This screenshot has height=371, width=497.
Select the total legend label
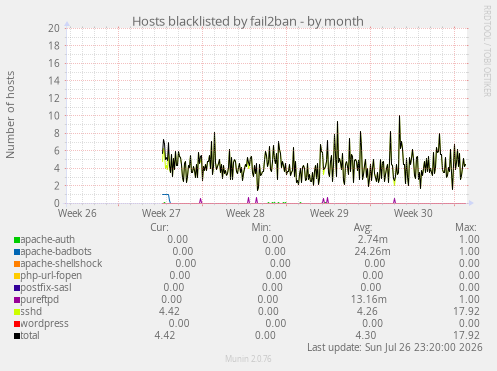pyautogui.click(x=30, y=335)
